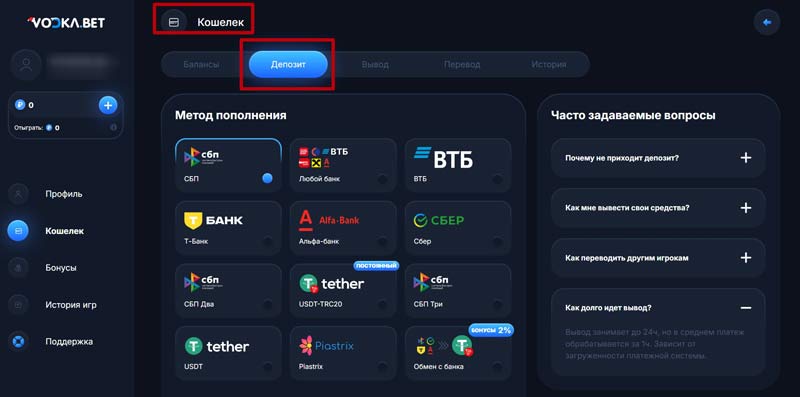Select the T-Bank payment method radio
This screenshot has width=800, height=397.
(x=268, y=241)
